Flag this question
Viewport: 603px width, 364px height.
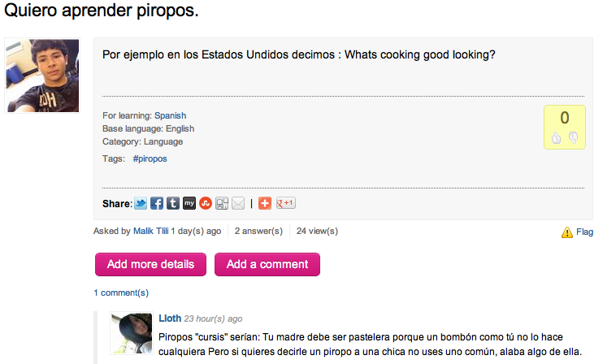[x=577, y=232]
